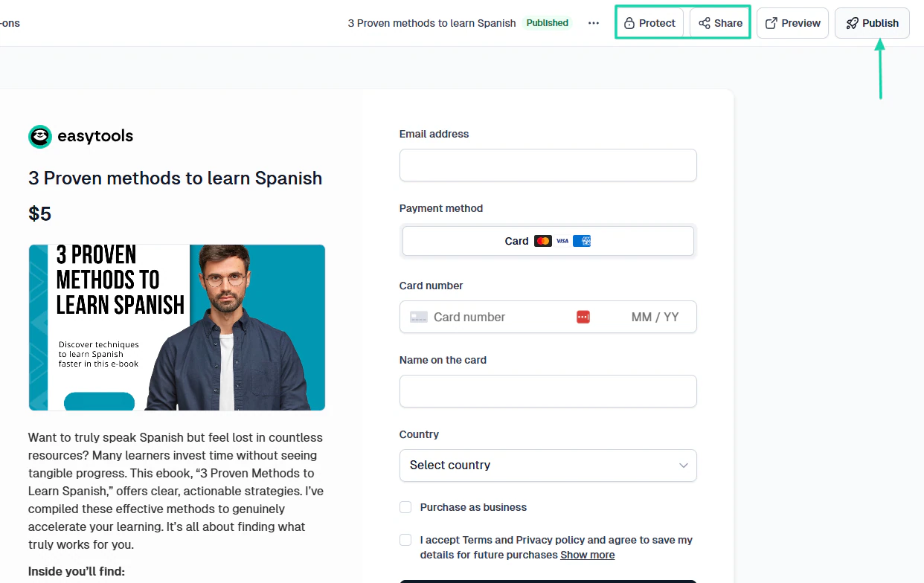Viewport: 924px width, 583px height.
Task: Click the Name on the card field
Action: tap(548, 391)
